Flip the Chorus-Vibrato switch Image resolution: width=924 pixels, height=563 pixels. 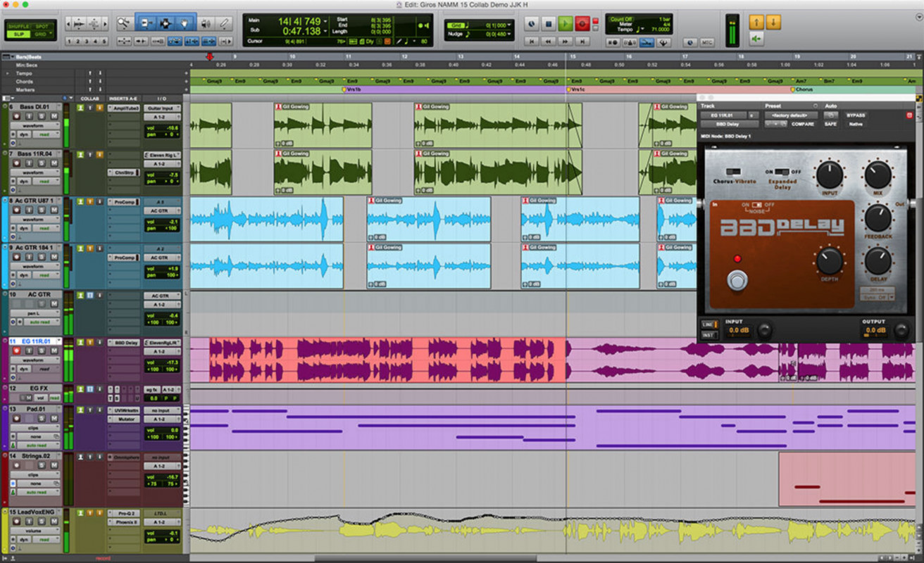click(734, 171)
